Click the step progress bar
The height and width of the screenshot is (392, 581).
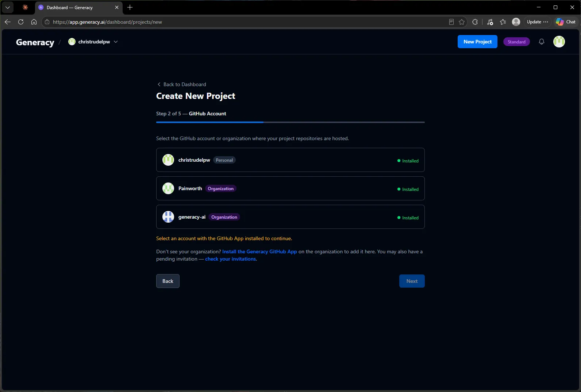pos(290,122)
